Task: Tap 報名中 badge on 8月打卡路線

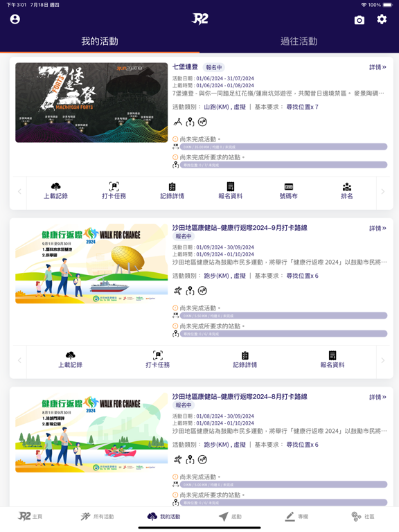Action: point(184,405)
